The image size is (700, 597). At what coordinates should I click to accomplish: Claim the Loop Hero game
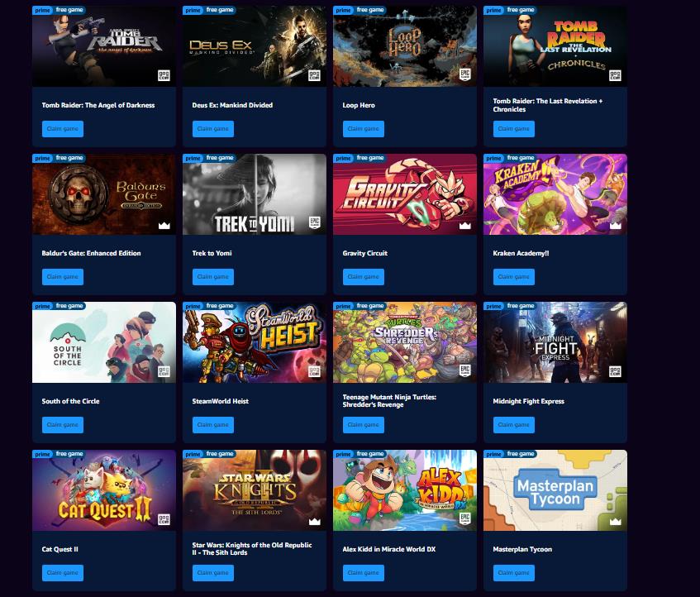click(364, 129)
